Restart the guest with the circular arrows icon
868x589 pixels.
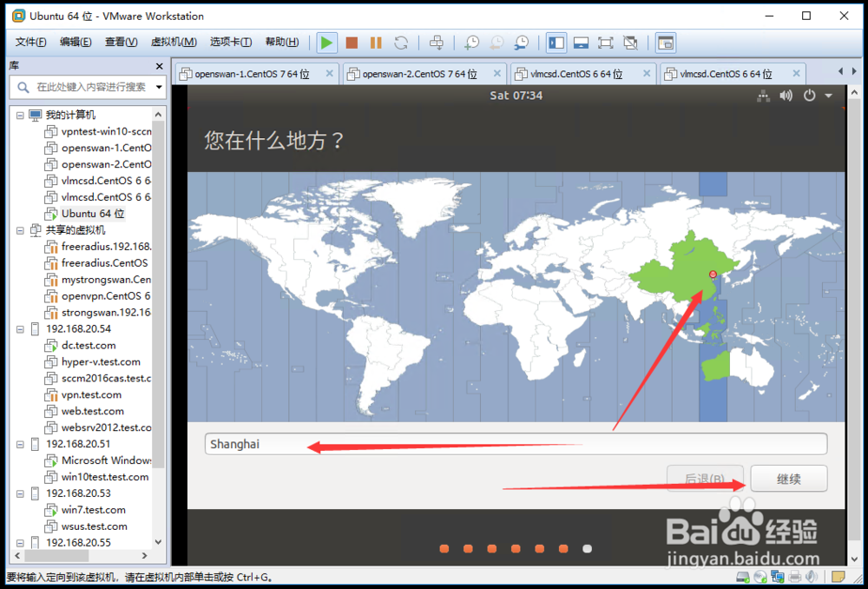tap(401, 43)
